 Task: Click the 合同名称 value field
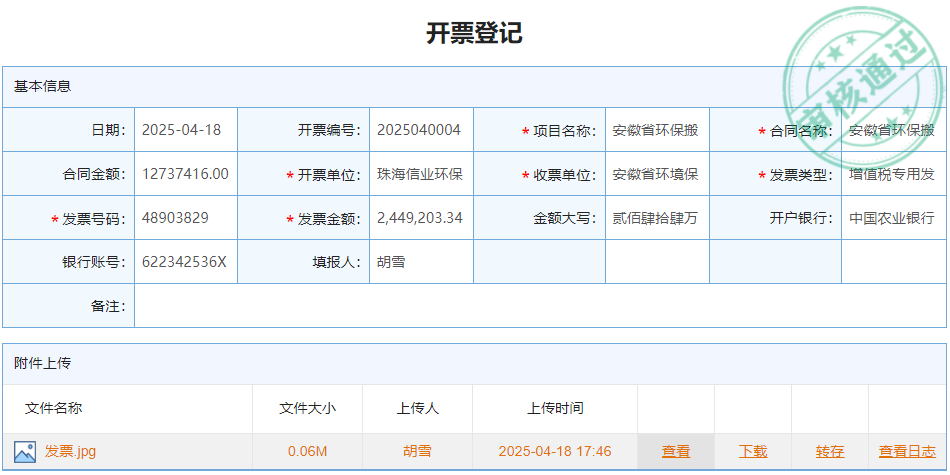[x=891, y=130]
